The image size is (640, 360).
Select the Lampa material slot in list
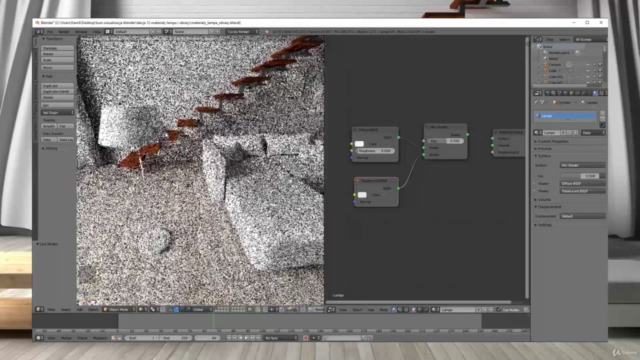565,116
